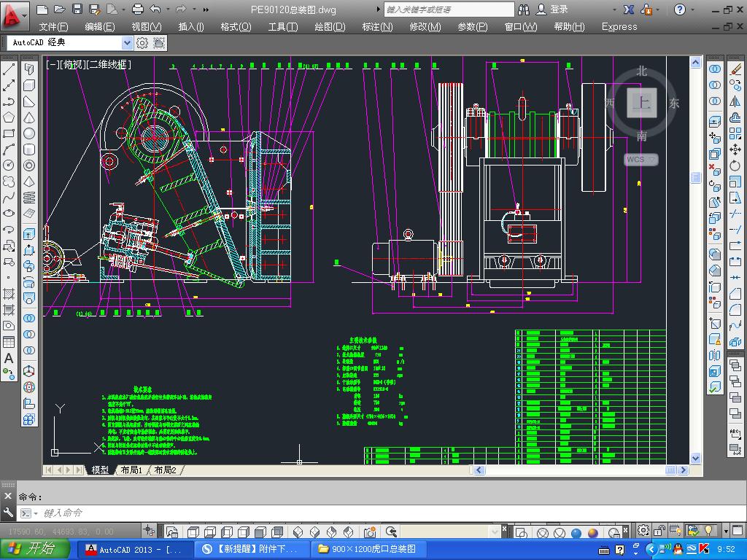747x560 pixels.
Task: Select the Table tool in draw toolbar
Action: coord(9,342)
